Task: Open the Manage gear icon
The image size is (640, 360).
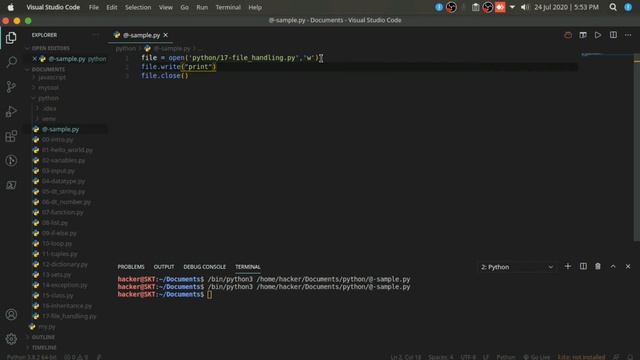Action: coord(11,339)
